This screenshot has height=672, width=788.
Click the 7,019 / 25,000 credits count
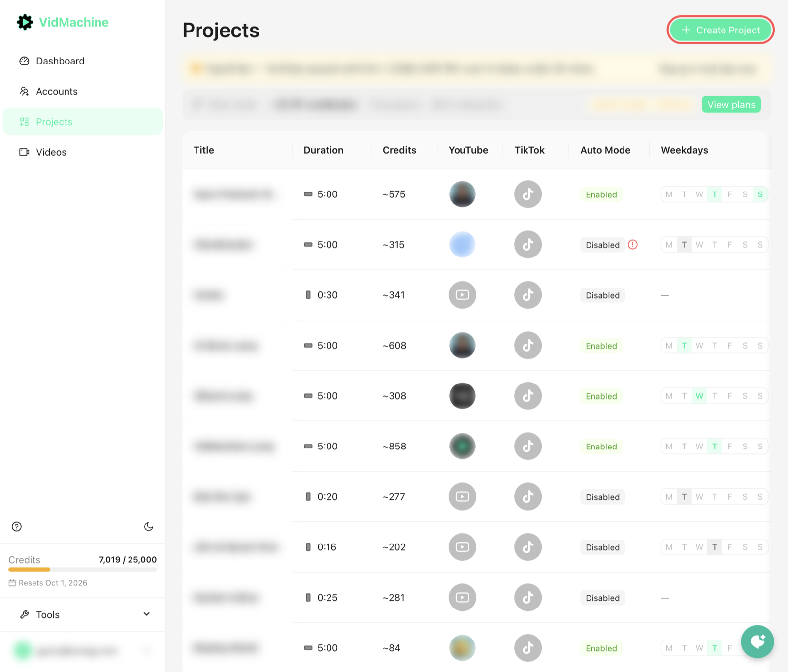pos(128,560)
